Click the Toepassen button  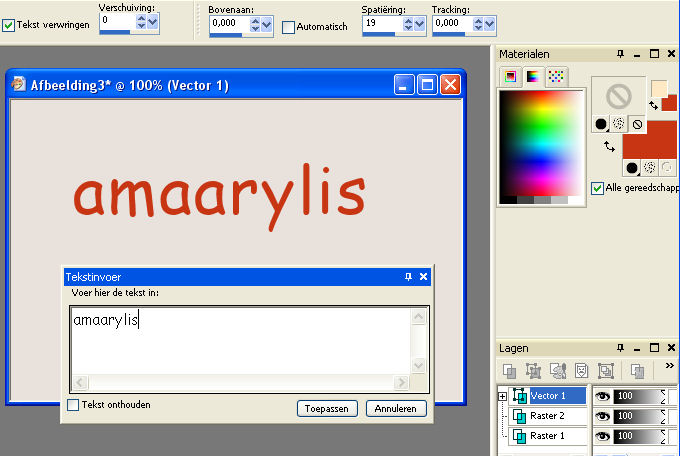coord(327,409)
